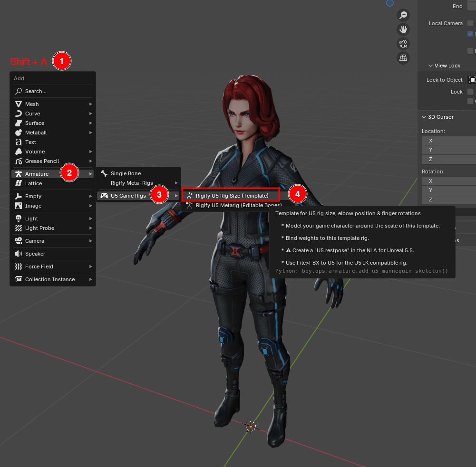Enable the Local Camera checkbox
Viewport: 476px width, 467px height.
(470, 23)
